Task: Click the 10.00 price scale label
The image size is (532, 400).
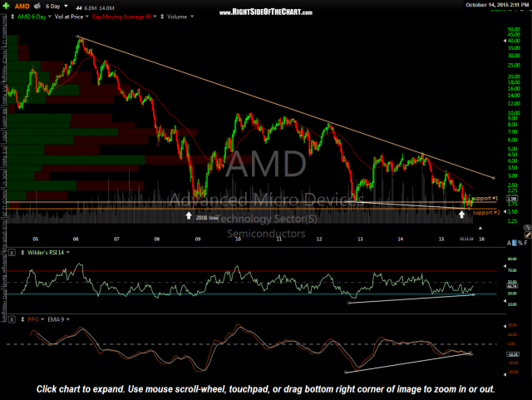Action: point(514,113)
